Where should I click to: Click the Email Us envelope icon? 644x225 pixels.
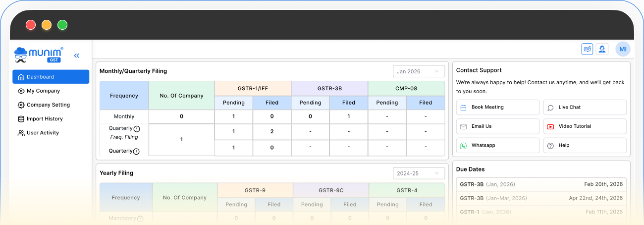(464, 126)
